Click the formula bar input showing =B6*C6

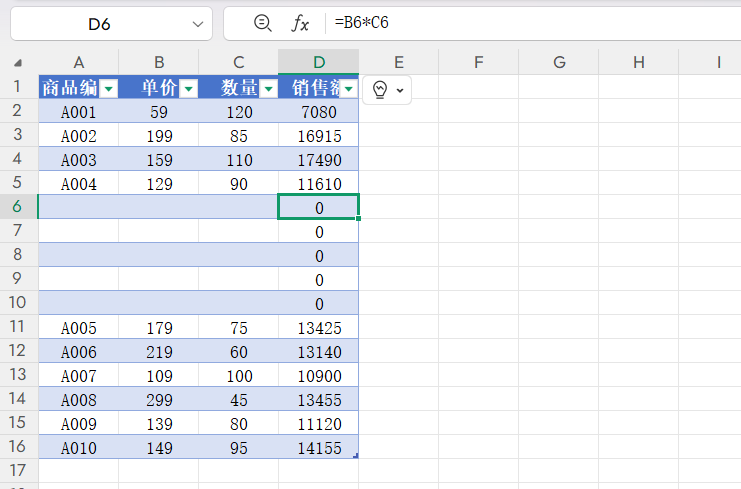coord(530,23)
